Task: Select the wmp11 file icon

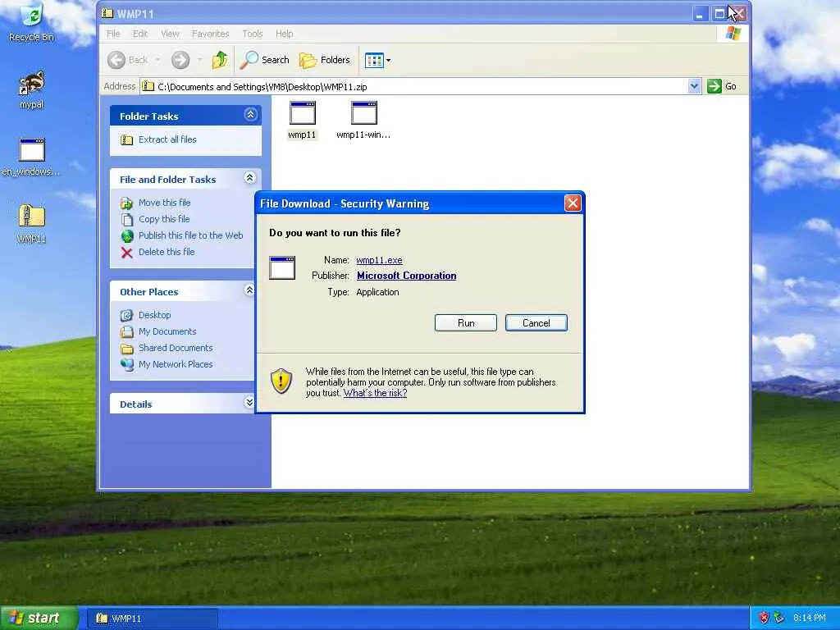Action: 302,121
